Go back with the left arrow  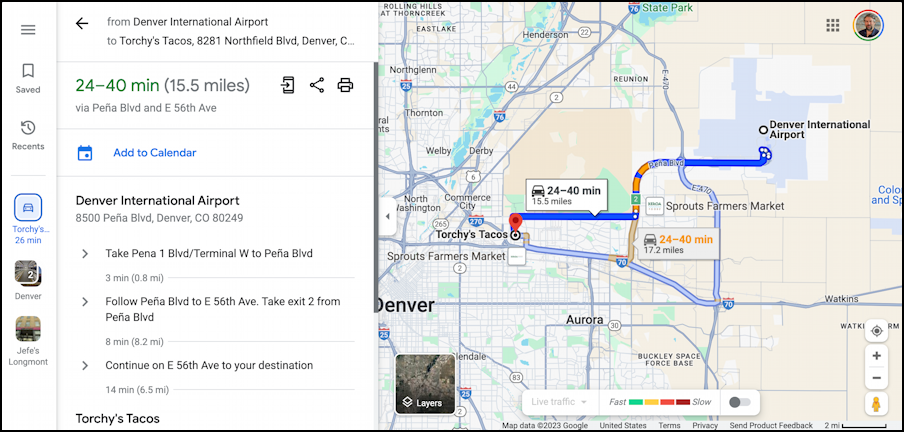tap(82, 23)
